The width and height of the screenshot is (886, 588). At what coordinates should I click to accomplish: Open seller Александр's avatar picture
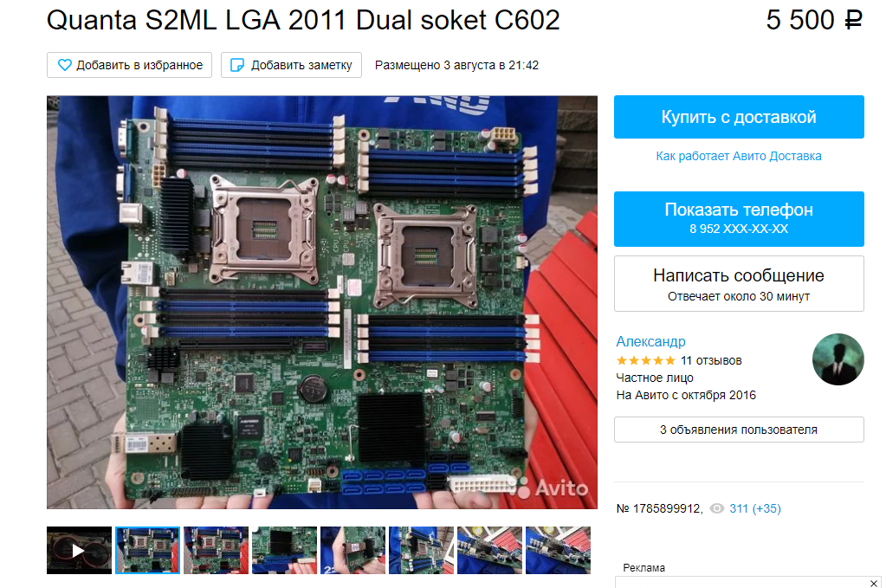pos(838,359)
